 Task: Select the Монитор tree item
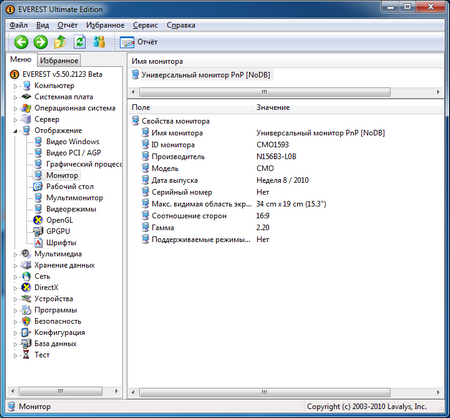coord(62,175)
